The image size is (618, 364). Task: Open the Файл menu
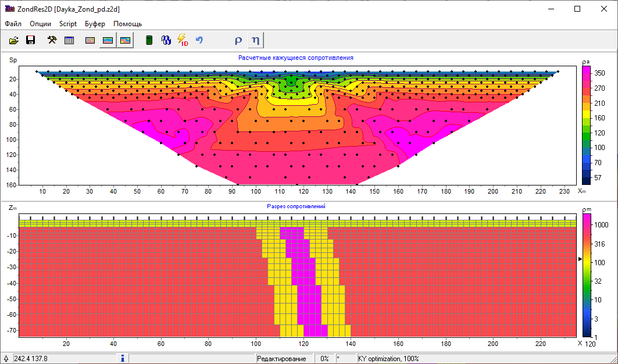(x=13, y=24)
